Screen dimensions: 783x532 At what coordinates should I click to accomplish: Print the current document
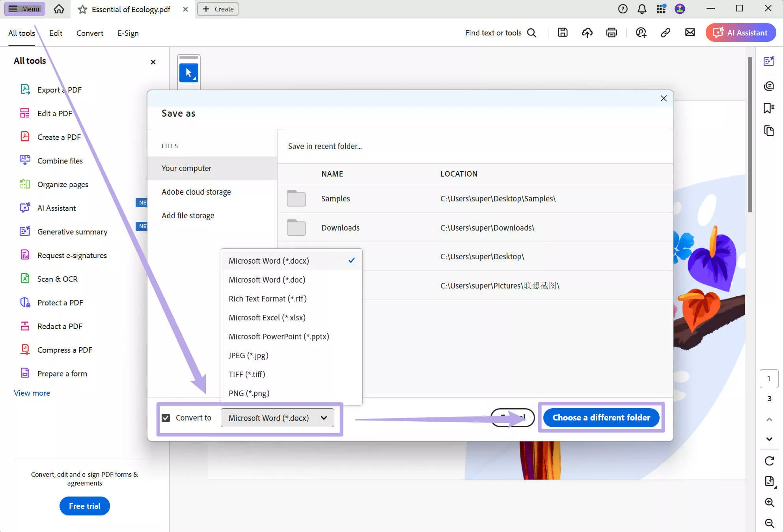tap(611, 33)
